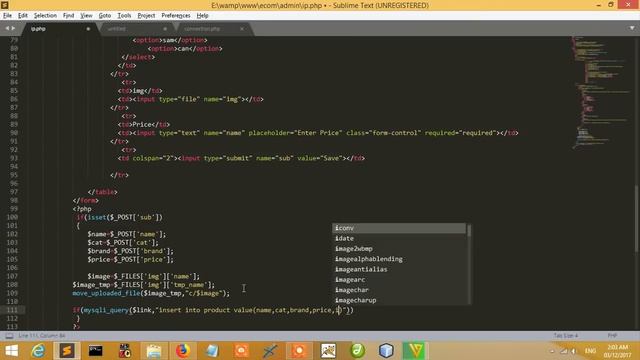Open File Explorer folder icon in taskbar
The height and width of the screenshot is (360, 640).
(154, 351)
